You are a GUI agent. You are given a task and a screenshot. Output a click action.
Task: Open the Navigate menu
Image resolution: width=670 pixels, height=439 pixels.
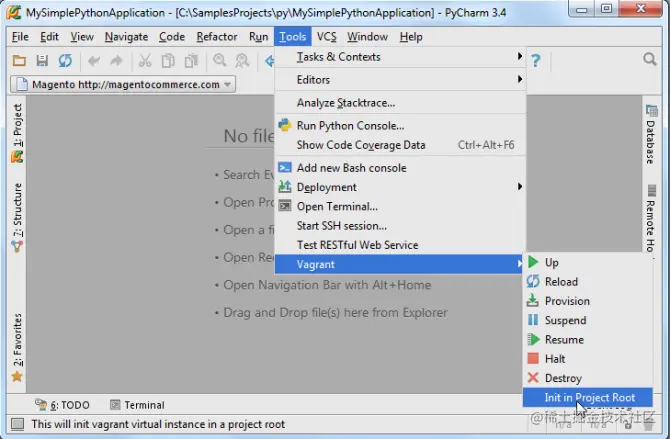(x=126, y=37)
